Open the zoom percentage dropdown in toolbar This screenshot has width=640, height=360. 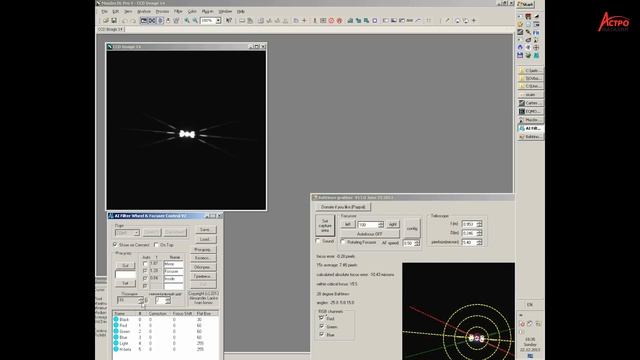[x=218, y=20]
